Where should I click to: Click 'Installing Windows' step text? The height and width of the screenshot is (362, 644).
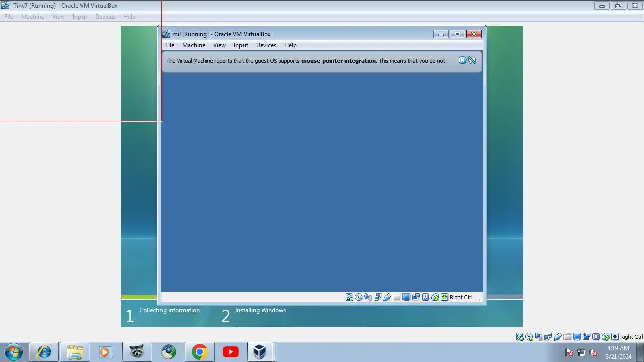260,310
